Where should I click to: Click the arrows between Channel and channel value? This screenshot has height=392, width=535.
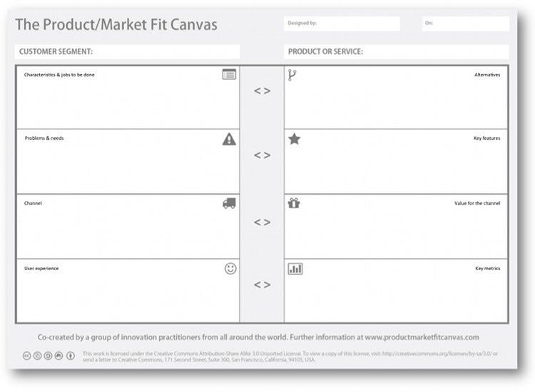pyautogui.click(x=262, y=222)
